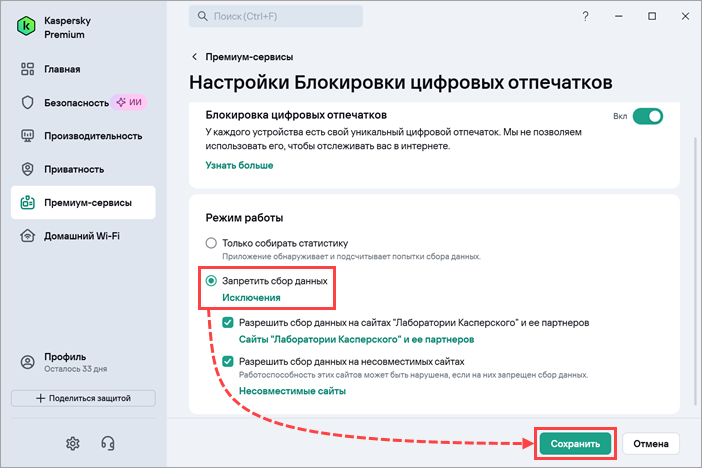Open the Несовместимые сайты link

pyautogui.click(x=292, y=391)
